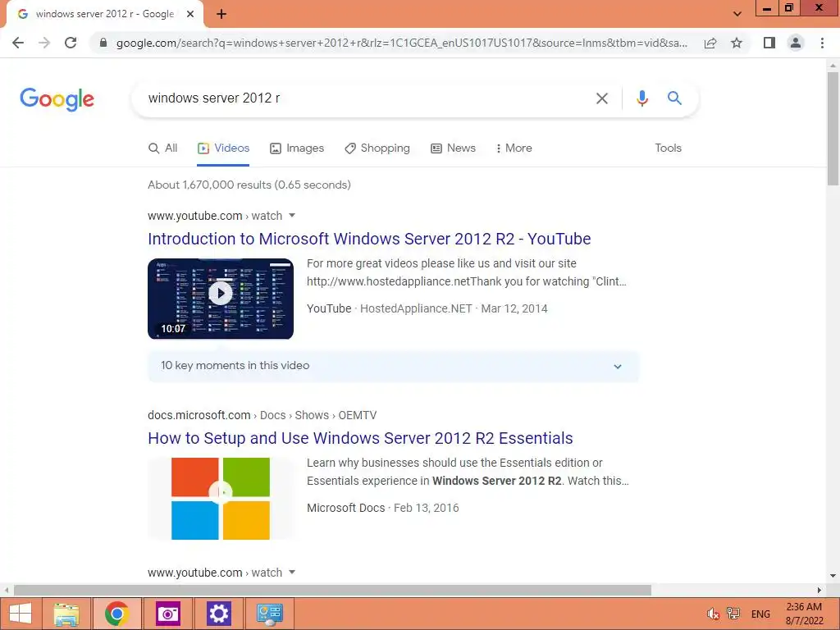Image resolution: width=840 pixels, height=630 pixels.
Task: Open Chrome profile avatar
Action: point(796,43)
